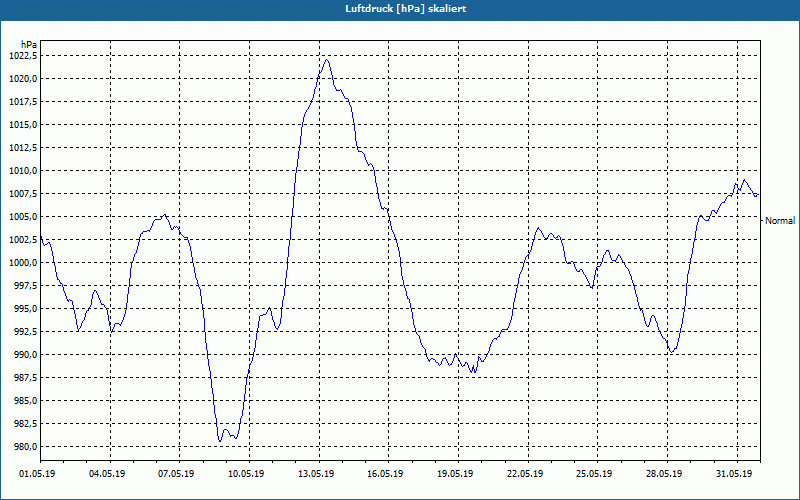Click the 04.05.19 date label
Screen dimensions: 800x500
(107, 474)
